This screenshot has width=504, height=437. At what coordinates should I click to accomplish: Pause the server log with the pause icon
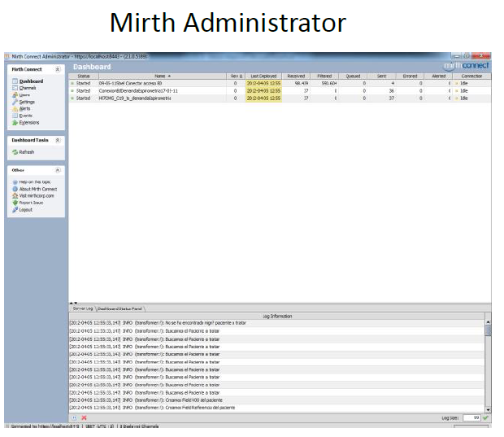[x=75, y=417]
